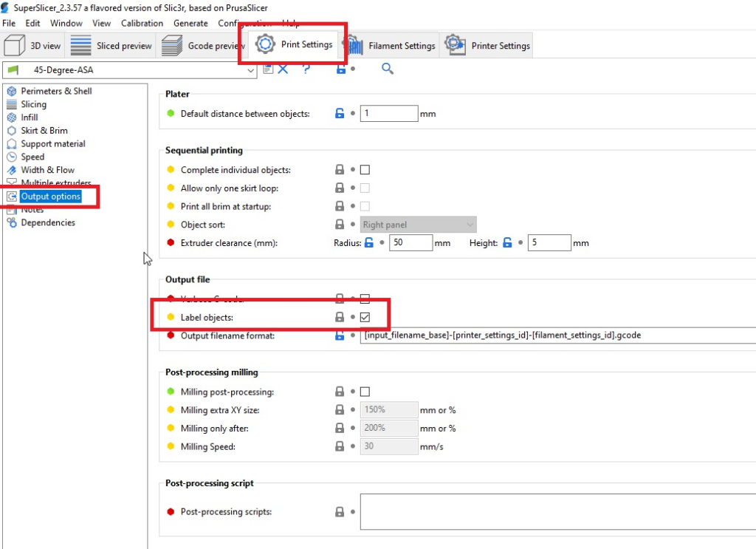
Task: Click lock icon for Label objects
Action: coord(340,317)
